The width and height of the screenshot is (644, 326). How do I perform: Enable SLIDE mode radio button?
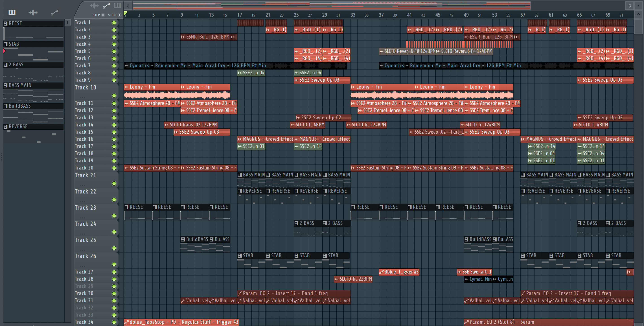click(x=120, y=15)
